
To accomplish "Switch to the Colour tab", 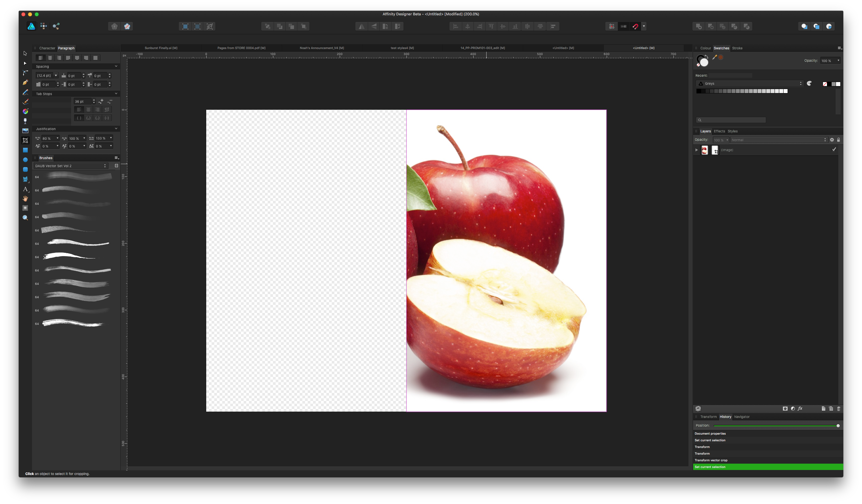I will coord(705,48).
